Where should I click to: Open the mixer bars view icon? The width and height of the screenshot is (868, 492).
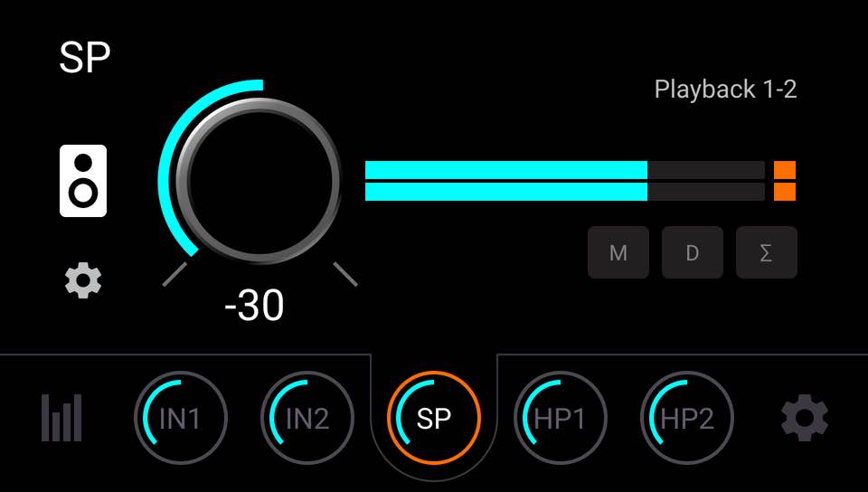pos(61,418)
